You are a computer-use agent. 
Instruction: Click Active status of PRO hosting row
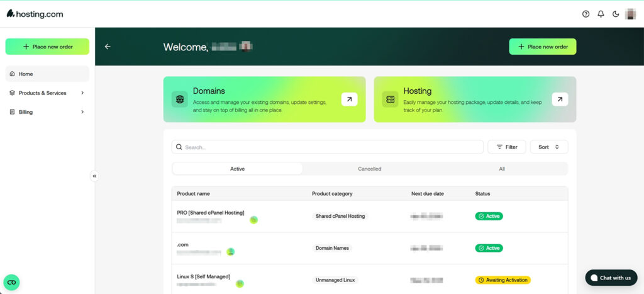point(489,216)
